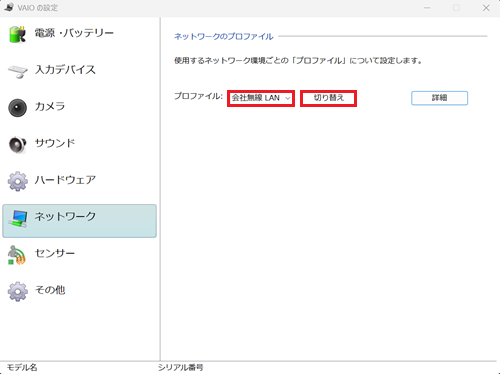Minimize the VAIO の設定 window
The width and height of the screenshot is (500, 374).
coord(427,8)
